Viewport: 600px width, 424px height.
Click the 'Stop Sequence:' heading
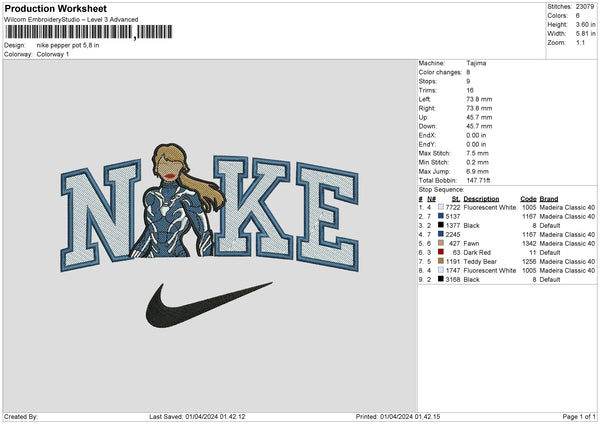tap(441, 189)
